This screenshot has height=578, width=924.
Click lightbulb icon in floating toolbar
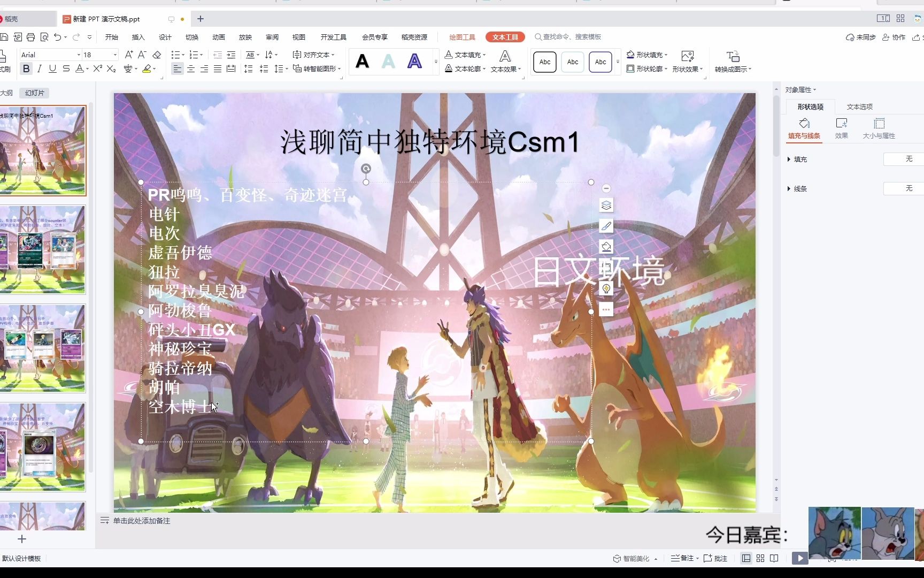tap(606, 289)
